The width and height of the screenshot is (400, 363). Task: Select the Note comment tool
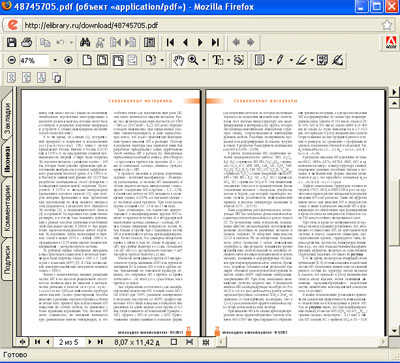coord(260,60)
